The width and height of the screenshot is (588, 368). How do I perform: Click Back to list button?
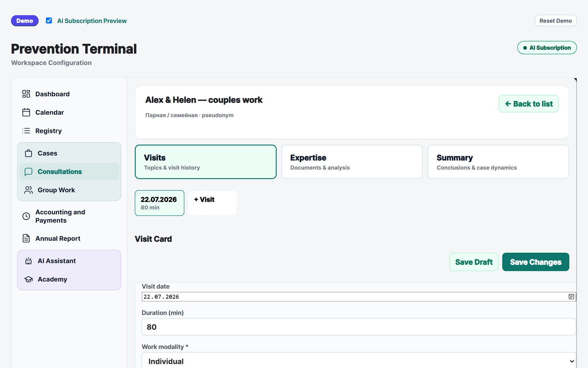point(529,104)
